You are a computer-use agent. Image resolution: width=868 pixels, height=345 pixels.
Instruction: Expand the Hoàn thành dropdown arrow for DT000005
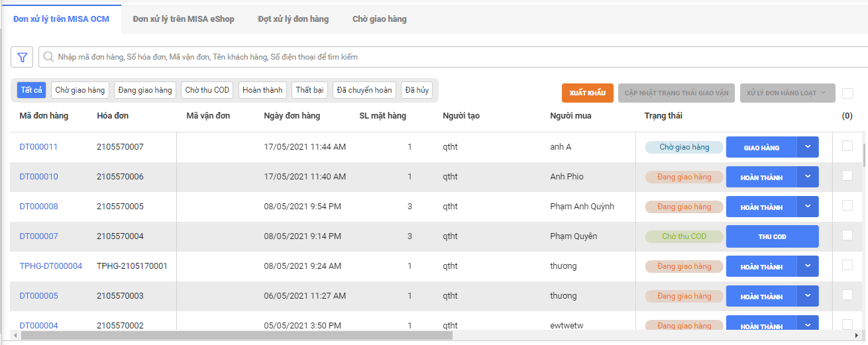pos(808,296)
